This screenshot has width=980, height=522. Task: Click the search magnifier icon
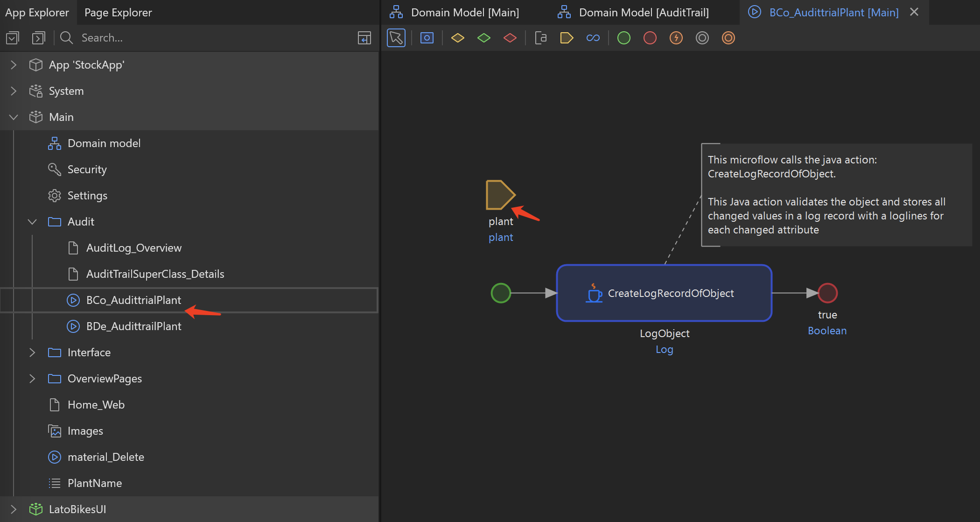[67, 38]
